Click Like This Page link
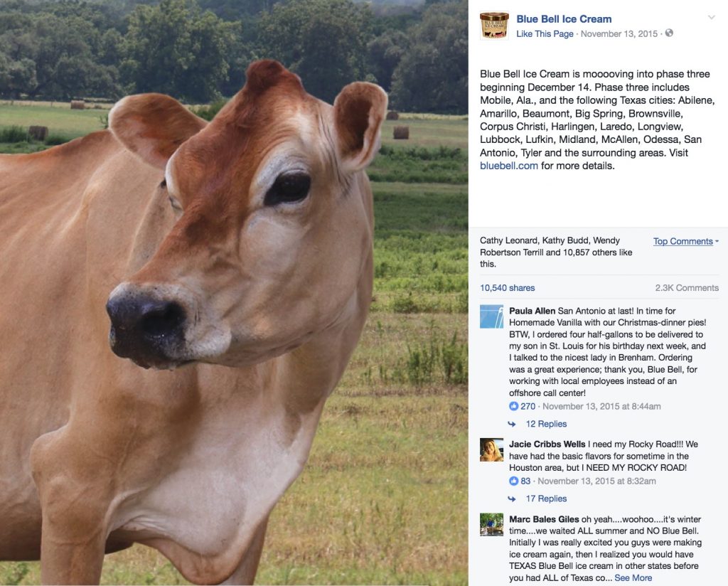The width and height of the screenshot is (728, 586). point(545,34)
